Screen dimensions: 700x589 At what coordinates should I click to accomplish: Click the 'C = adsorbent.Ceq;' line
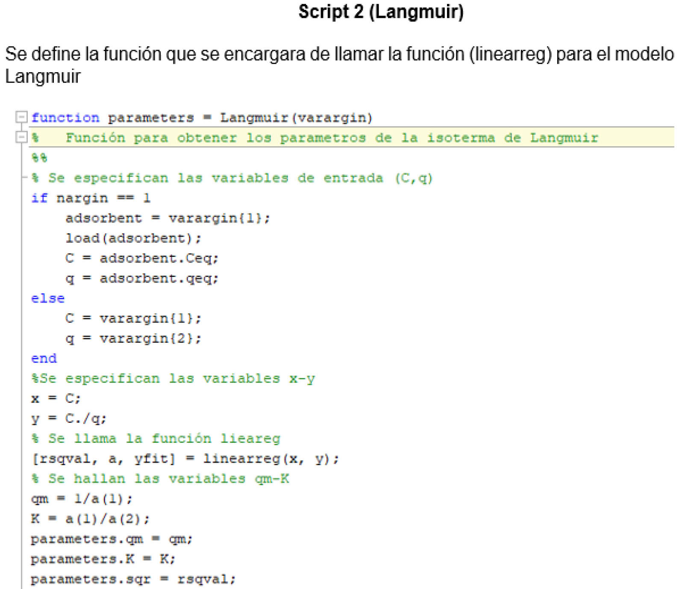pos(141,258)
